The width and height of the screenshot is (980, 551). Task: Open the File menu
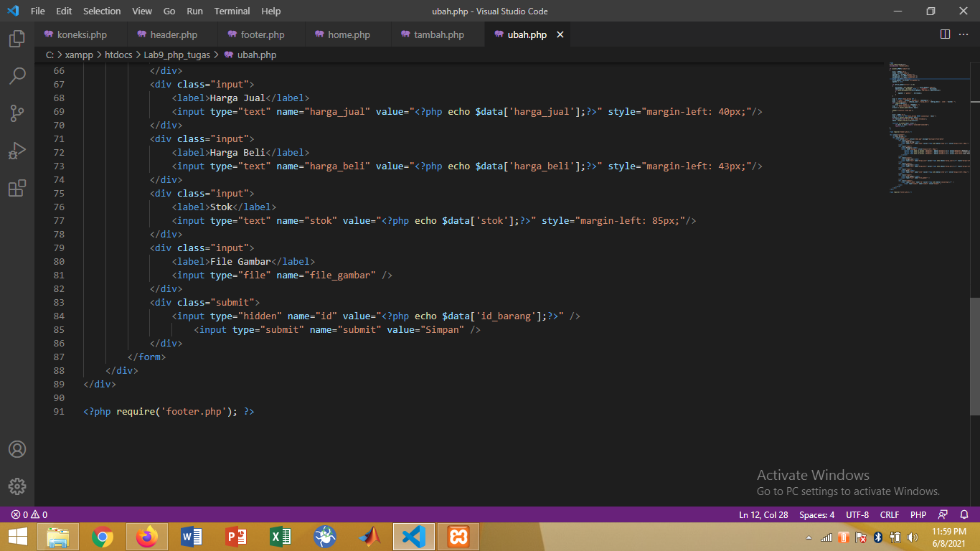click(38, 11)
